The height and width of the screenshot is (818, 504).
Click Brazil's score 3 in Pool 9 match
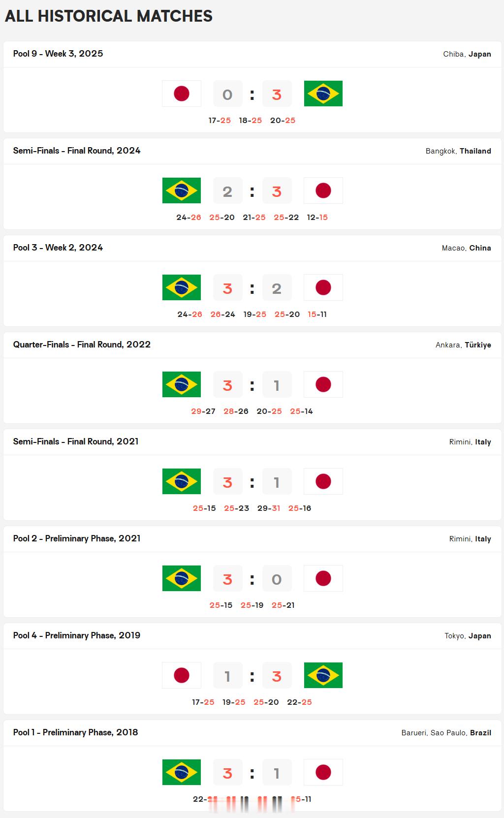click(277, 94)
